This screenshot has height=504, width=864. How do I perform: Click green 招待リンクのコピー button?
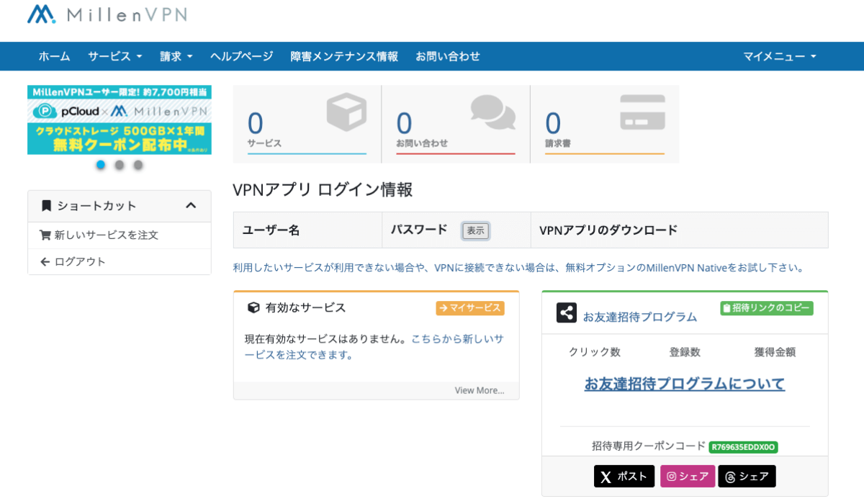tap(767, 308)
